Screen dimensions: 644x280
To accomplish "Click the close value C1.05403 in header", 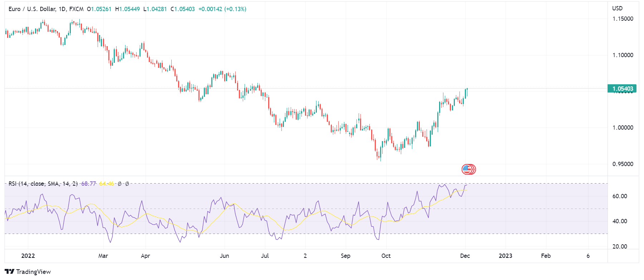I will point(183,9).
